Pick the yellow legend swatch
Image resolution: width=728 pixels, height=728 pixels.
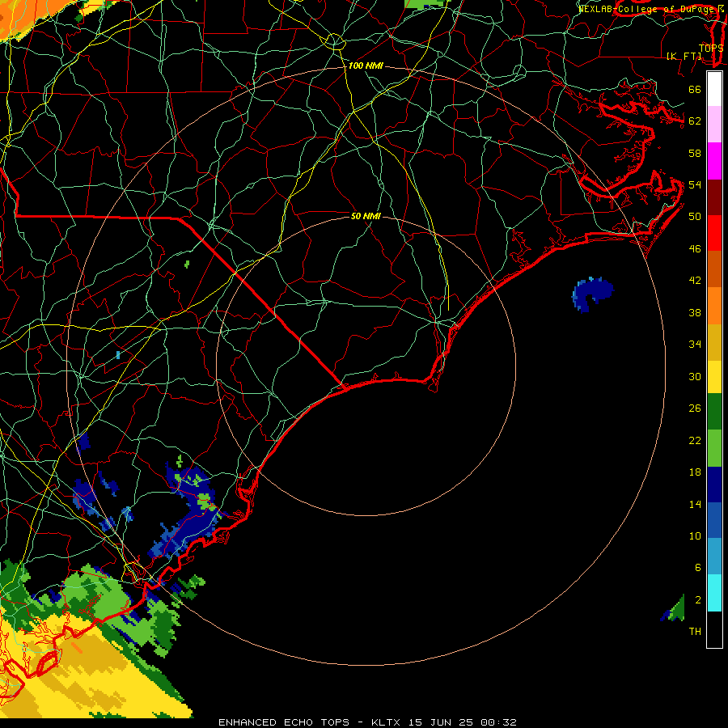click(x=714, y=377)
